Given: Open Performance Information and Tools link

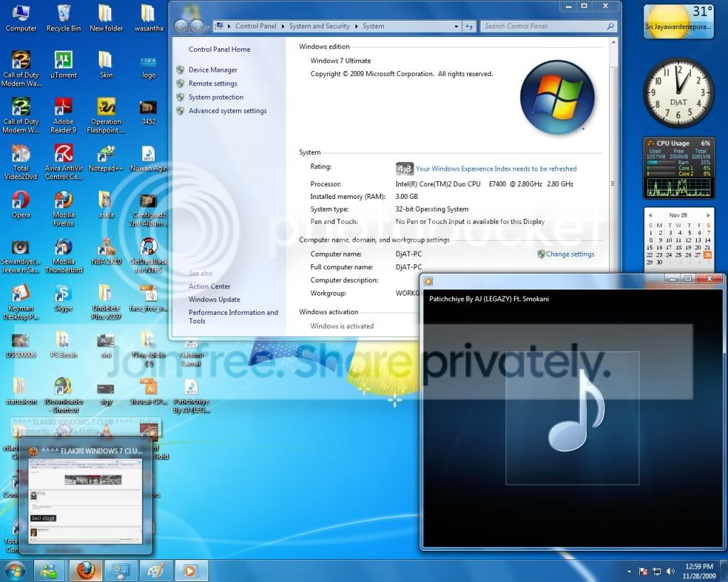Looking at the screenshot, I should [x=233, y=316].
